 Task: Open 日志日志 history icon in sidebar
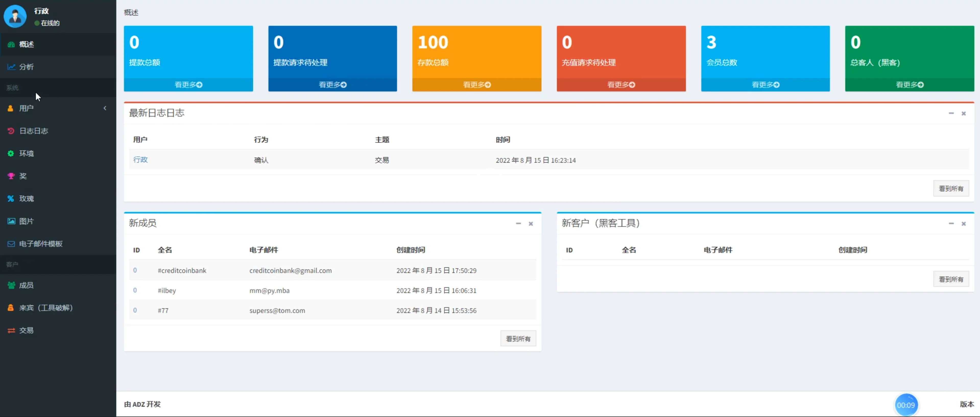pos(11,131)
